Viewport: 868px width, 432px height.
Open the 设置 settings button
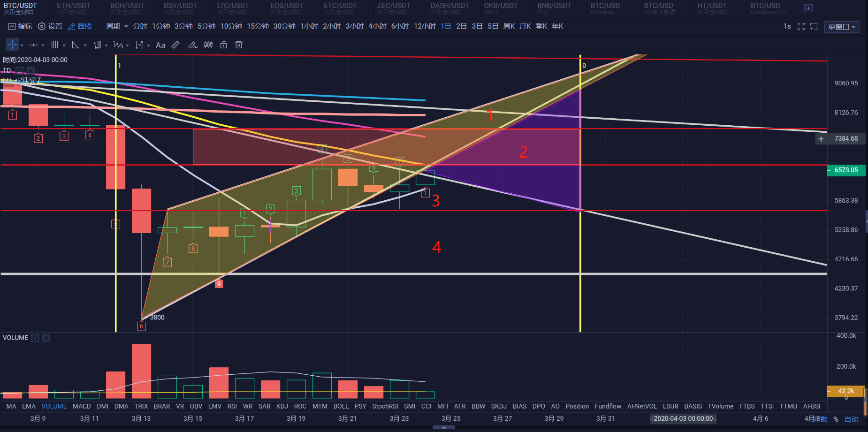(50, 26)
